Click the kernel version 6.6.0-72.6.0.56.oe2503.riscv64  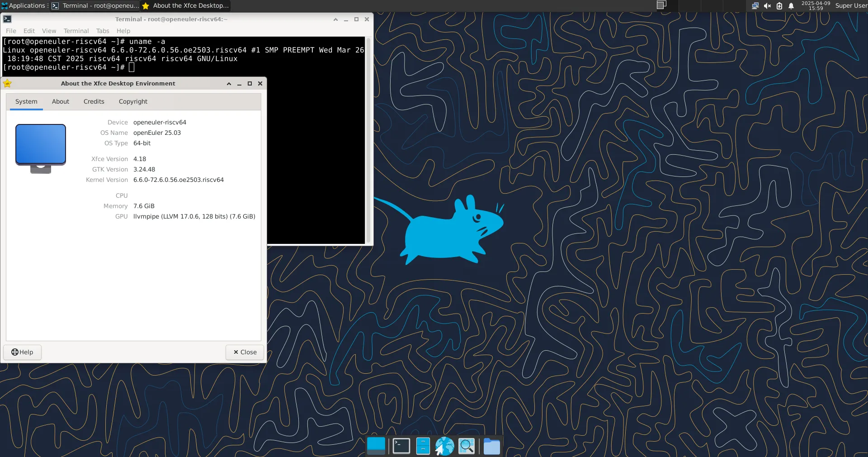click(179, 180)
